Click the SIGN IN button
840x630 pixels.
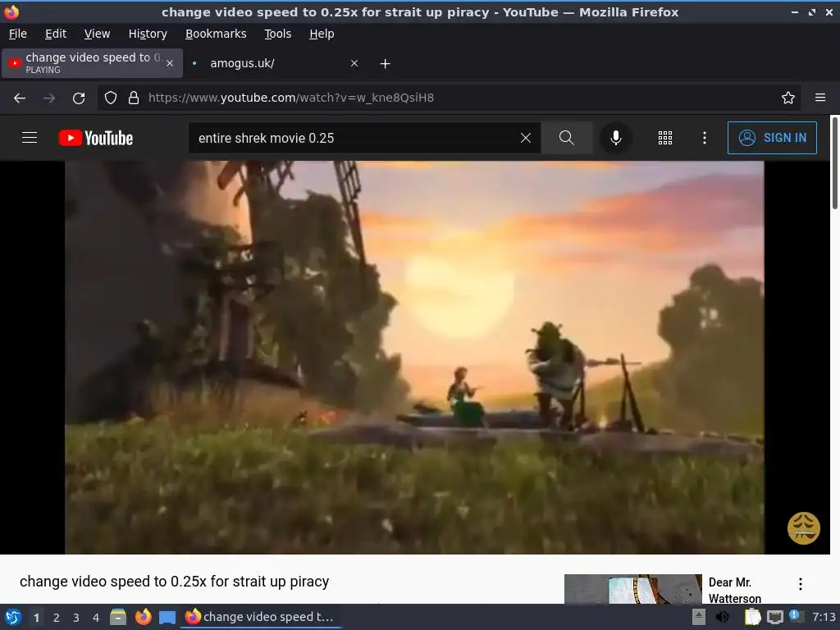pyautogui.click(x=772, y=138)
